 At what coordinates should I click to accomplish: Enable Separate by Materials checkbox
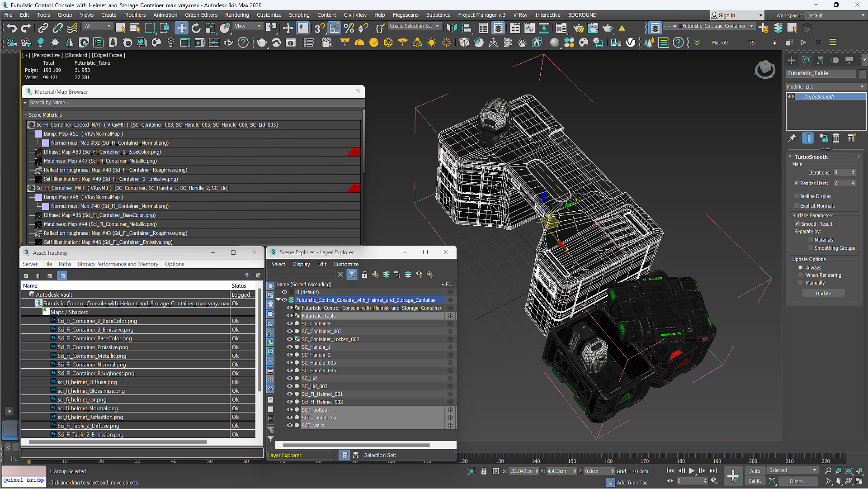point(811,240)
